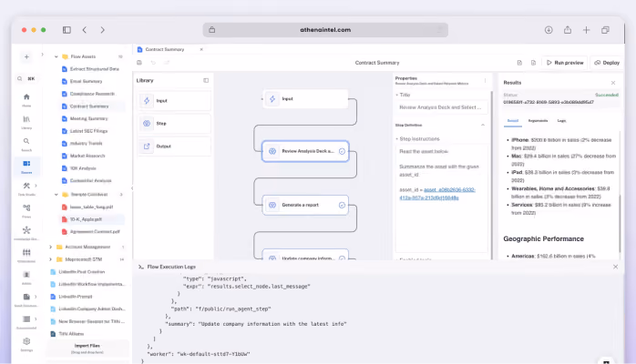Open the knowledge graph star-network icon

coord(26,230)
